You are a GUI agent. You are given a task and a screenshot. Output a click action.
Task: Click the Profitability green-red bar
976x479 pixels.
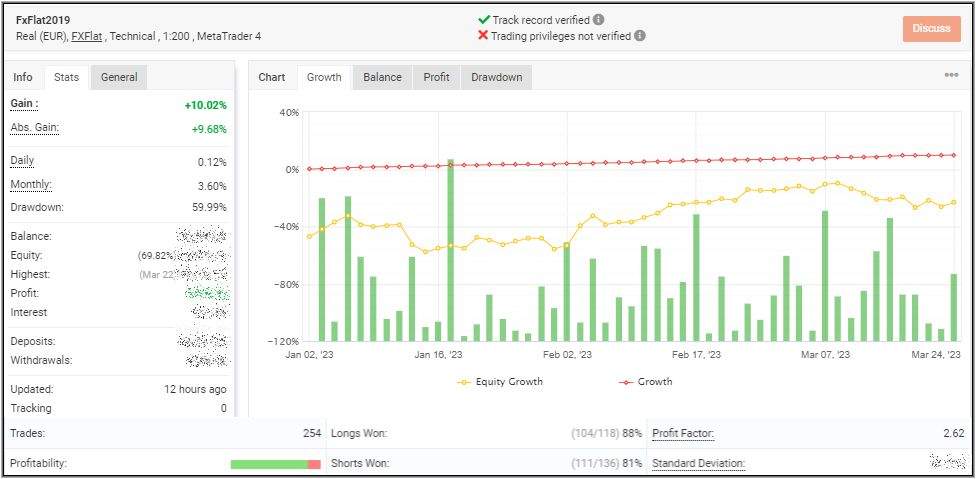[x=275, y=464]
